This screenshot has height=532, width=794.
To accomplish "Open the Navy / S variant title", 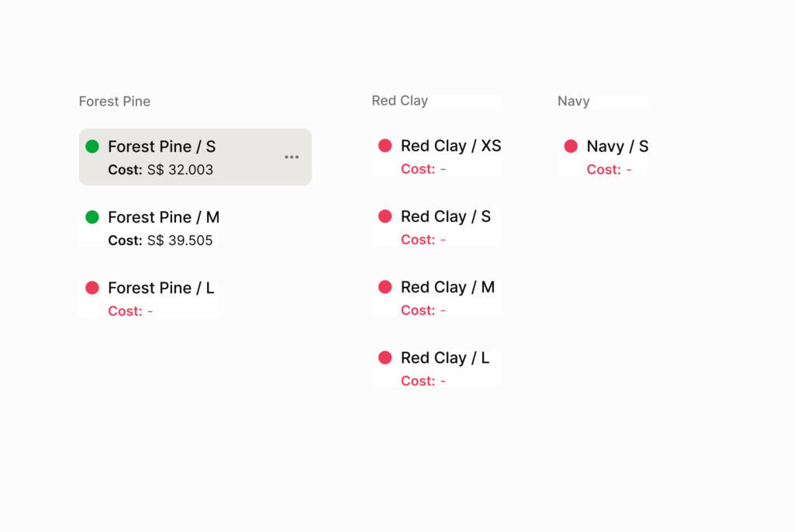I will point(617,146).
